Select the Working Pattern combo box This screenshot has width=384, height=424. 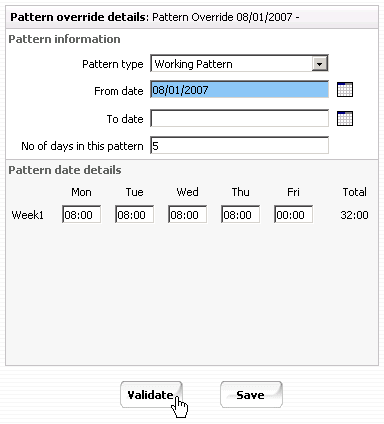tap(239, 64)
